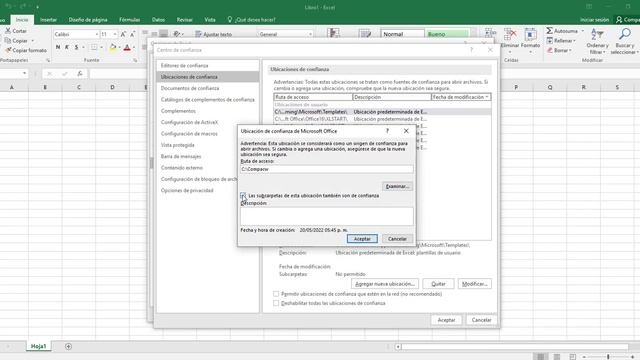Click help question mark in Centro de confianza
The height and width of the screenshot is (360, 640).
coord(471,50)
